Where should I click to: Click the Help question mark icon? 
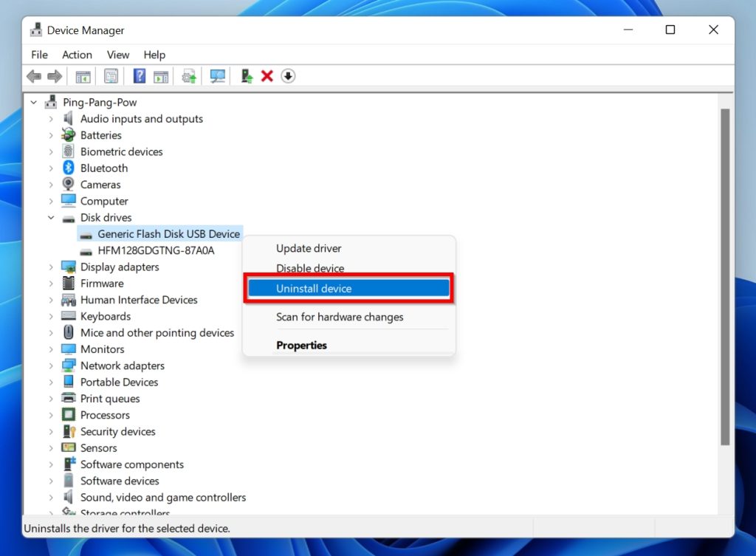[139, 76]
